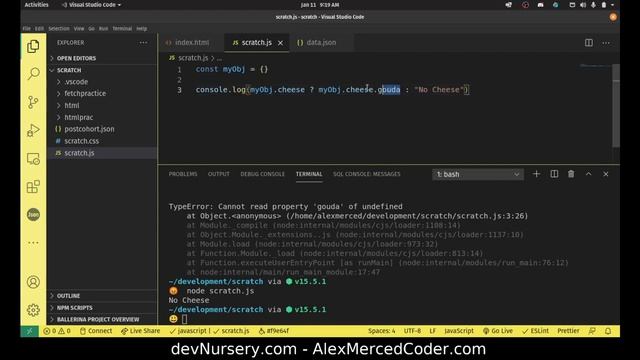Click the volume icon in system tray
640x360 pixels.
pyautogui.click(x=583, y=5)
